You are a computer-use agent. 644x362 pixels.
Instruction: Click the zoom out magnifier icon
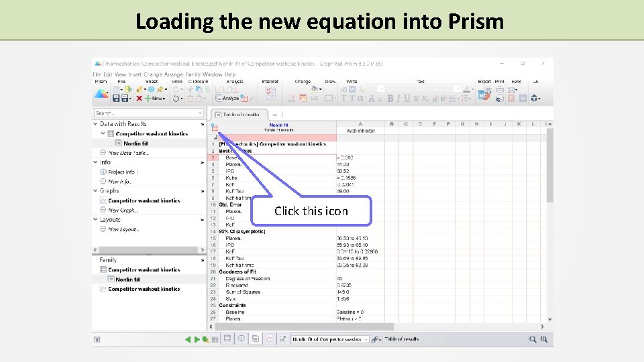533,339
